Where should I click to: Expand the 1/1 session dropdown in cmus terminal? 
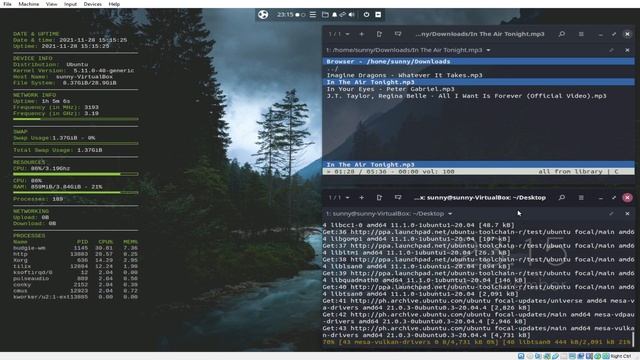click(x=339, y=34)
